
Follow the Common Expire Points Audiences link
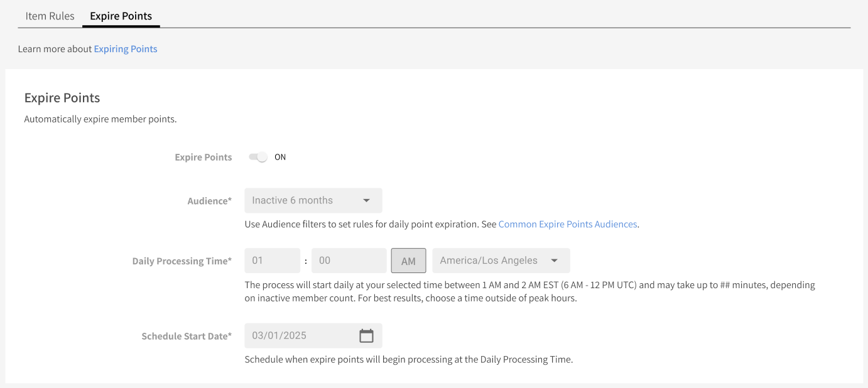click(x=568, y=224)
